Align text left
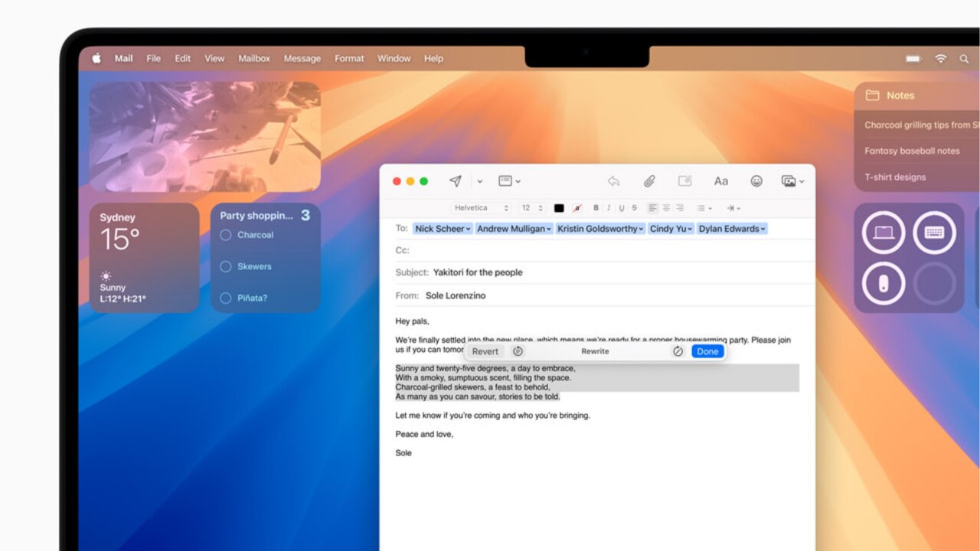This screenshot has height=551, width=980. coord(653,208)
